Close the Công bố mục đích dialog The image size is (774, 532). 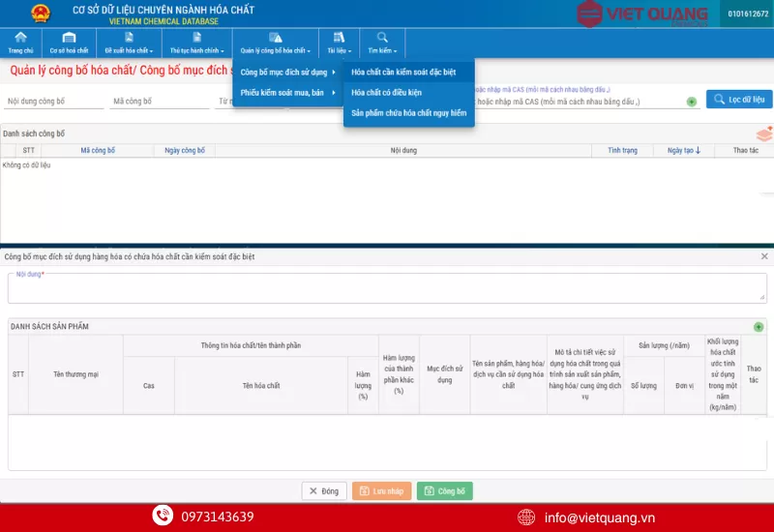[x=764, y=256]
